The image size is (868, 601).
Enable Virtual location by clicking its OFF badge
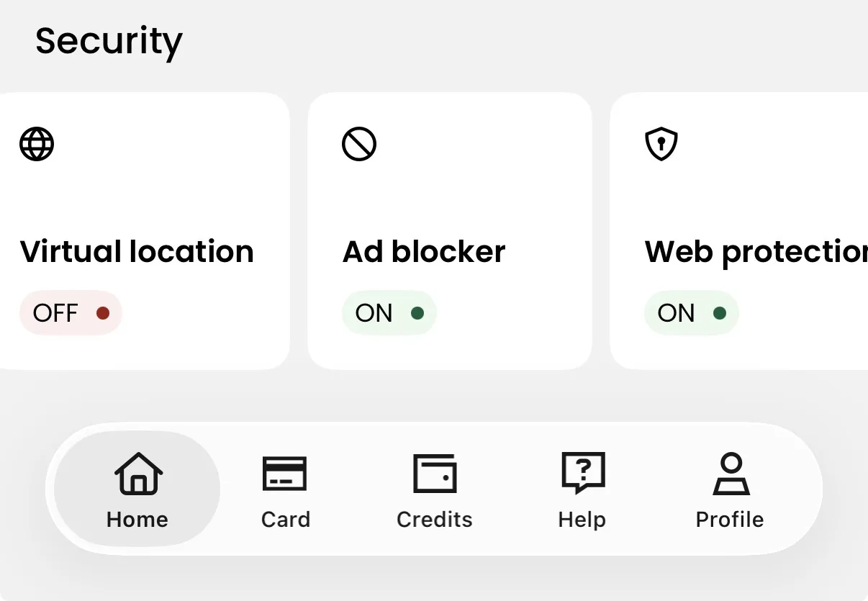tap(71, 312)
